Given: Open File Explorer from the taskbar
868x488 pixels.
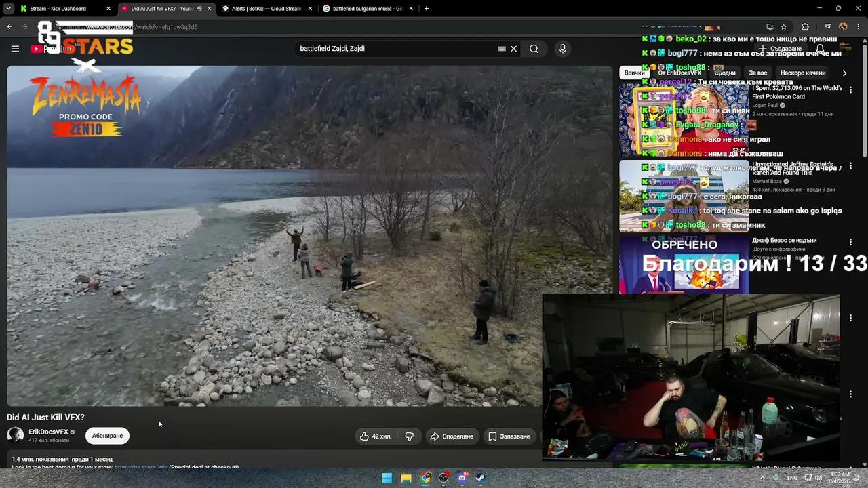Looking at the screenshot, I should [x=406, y=478].
